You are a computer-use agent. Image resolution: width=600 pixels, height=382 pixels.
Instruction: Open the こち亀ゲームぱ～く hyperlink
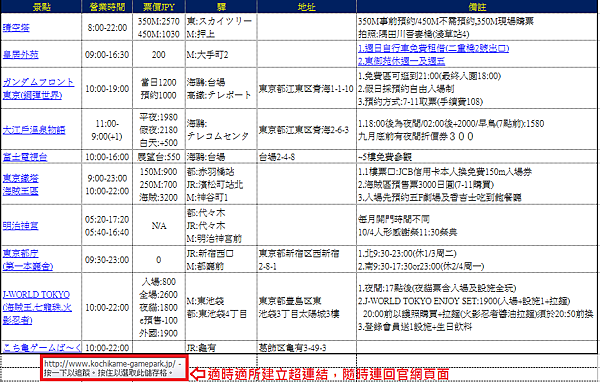pos(41,348)
